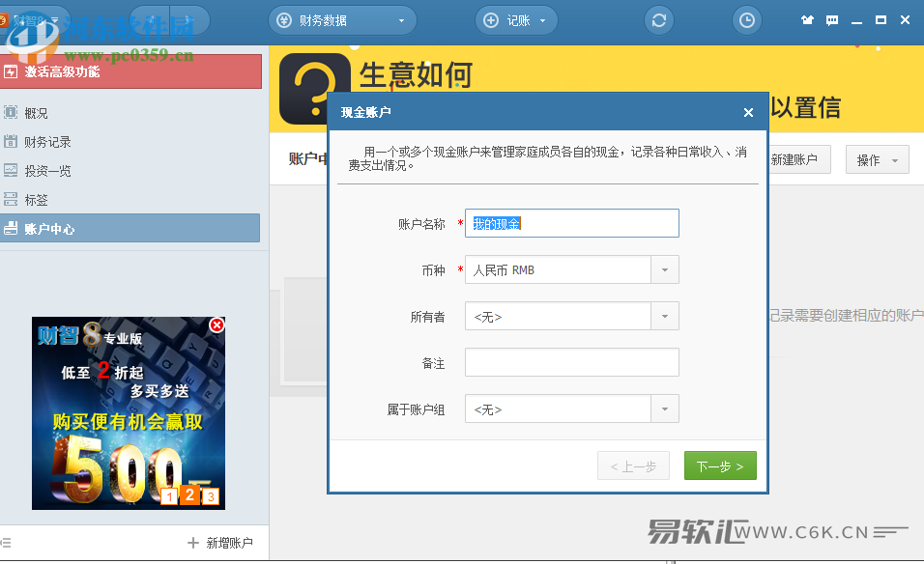Go to 投资一览 in the sidebar

[x=47, y=171]
